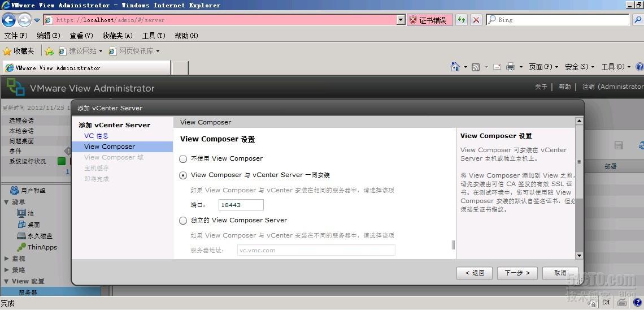The height and width of the screenshot is (310, 644).
Task: Open the 页面(P) page dropdown
Action: point(543,67)
